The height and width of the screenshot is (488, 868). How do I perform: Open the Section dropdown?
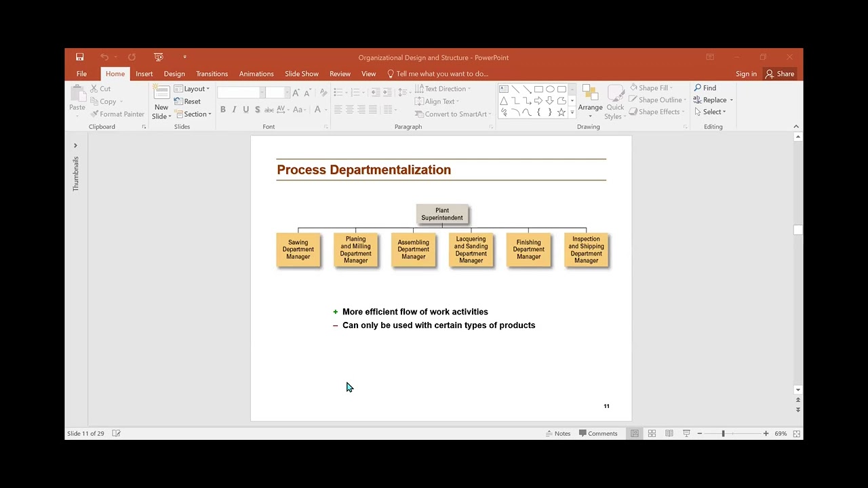(193, 114)
